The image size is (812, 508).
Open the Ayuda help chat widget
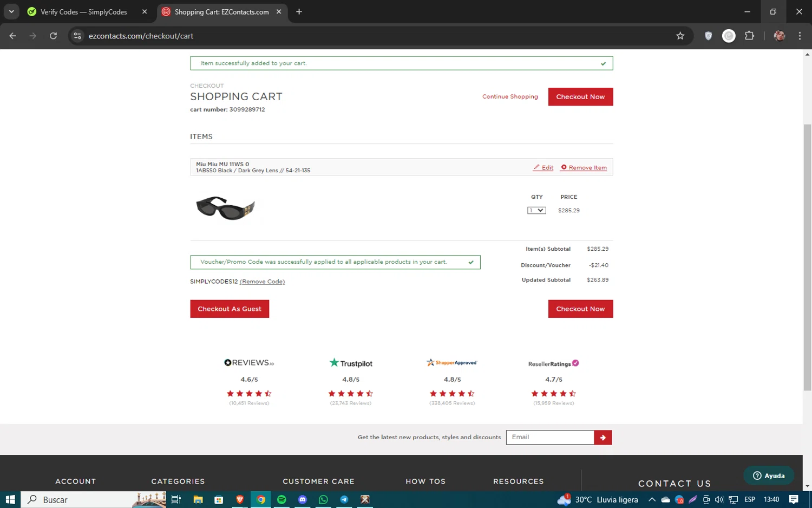[x=768, y=476]
